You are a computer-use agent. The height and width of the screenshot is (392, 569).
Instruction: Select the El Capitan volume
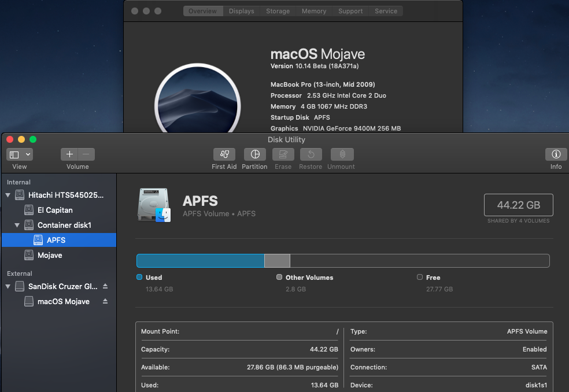click(x=55, y=210)
